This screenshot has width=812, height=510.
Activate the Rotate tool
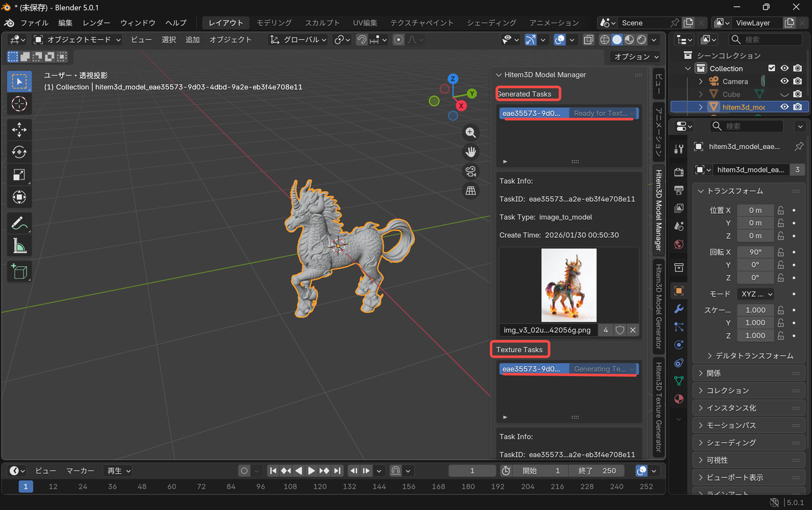[x=19, y=152]
